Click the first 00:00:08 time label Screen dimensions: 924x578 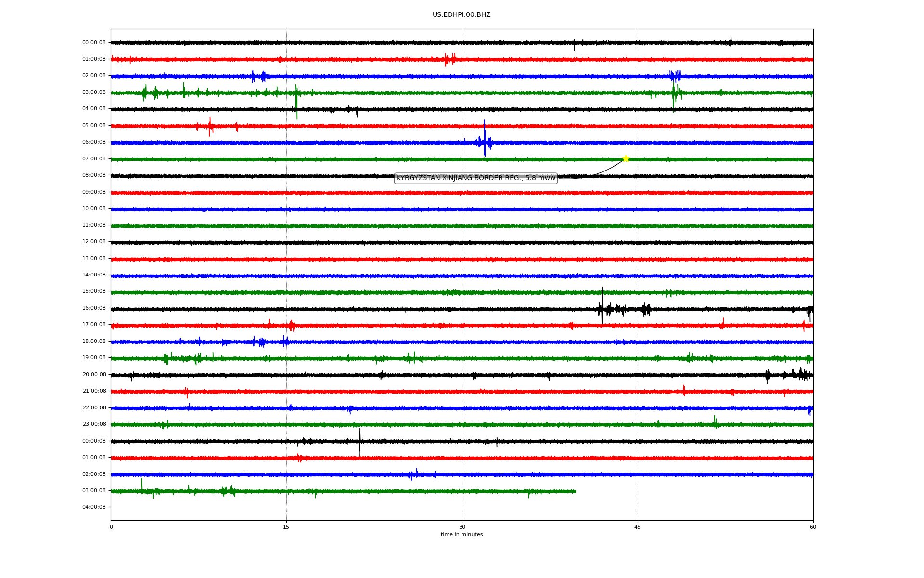pyautogui.click(x=94, y=43)
